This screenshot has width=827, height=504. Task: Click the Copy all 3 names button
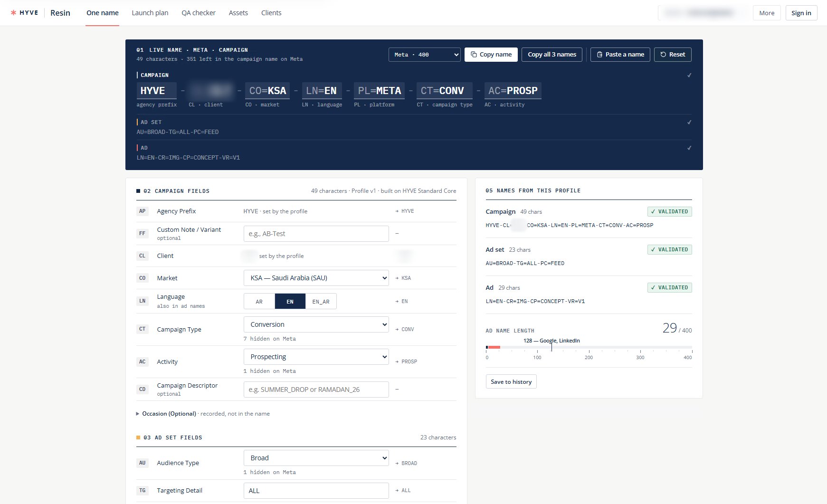pos(551,55)
